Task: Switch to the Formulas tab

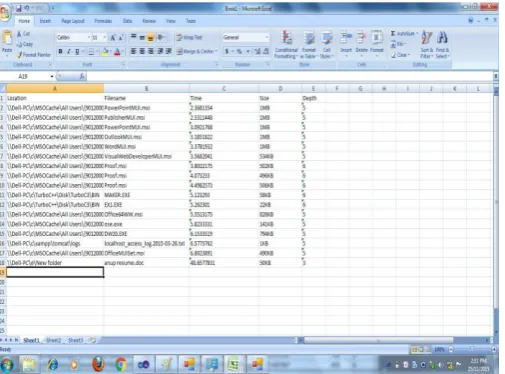Action: 103,21
